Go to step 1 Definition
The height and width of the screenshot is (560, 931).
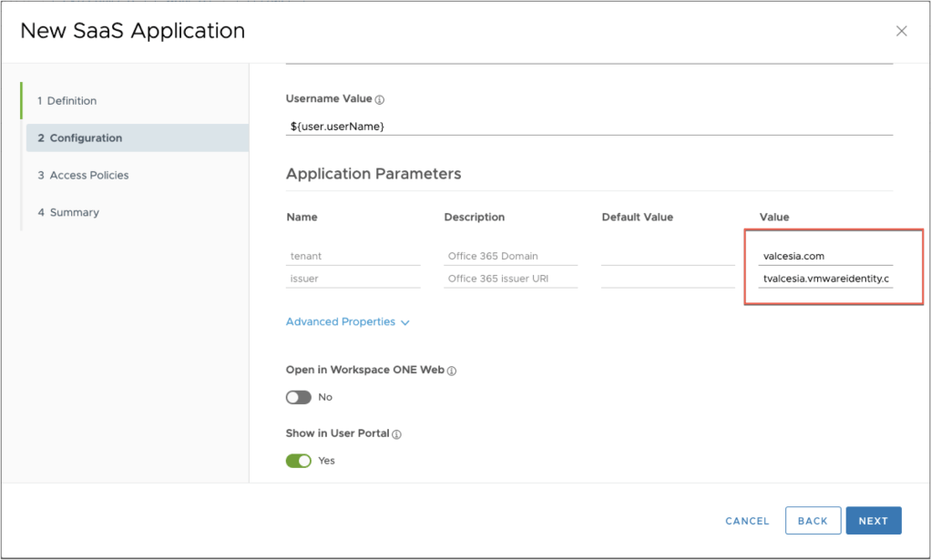[x=66, y=101]
